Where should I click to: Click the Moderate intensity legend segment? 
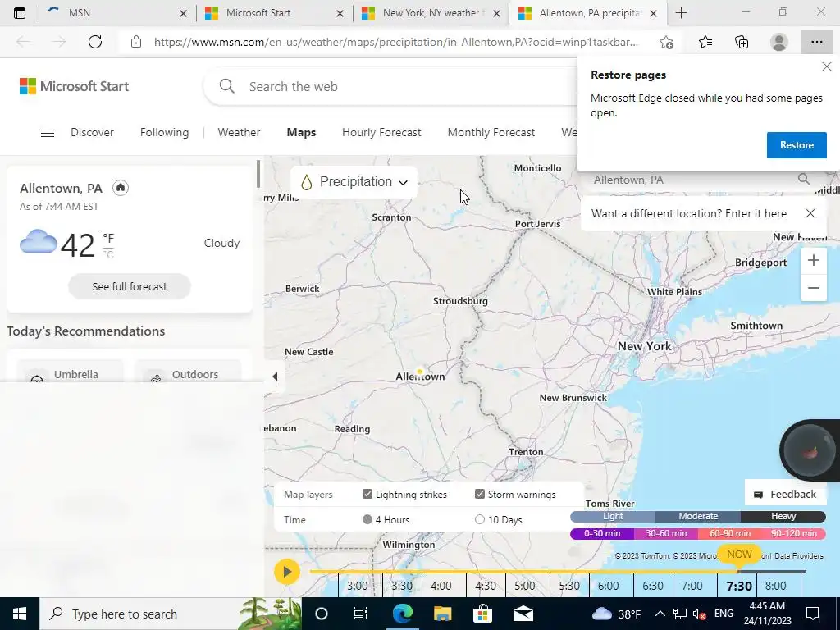[x=698, y=516]
